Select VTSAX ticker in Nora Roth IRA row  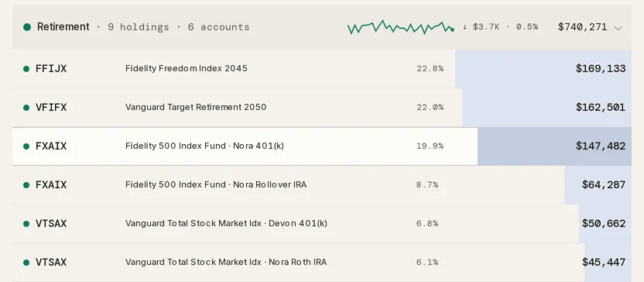coord(51,263)
